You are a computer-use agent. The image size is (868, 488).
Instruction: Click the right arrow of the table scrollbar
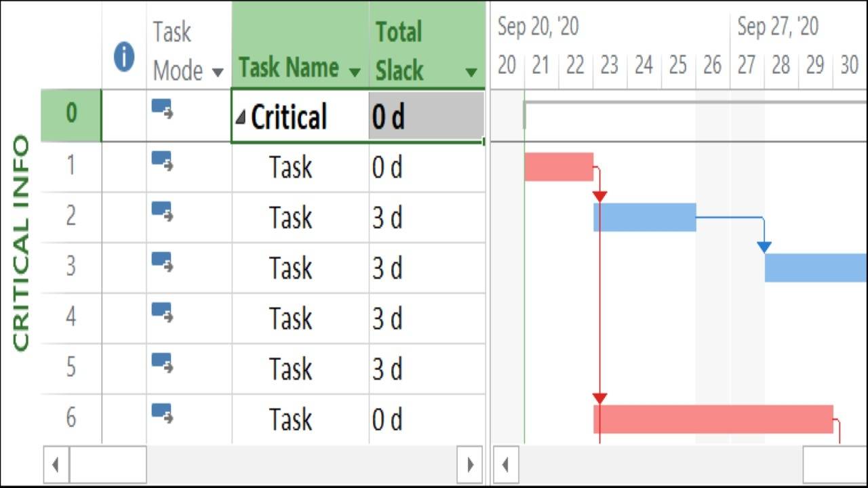(x=471, y=465)
